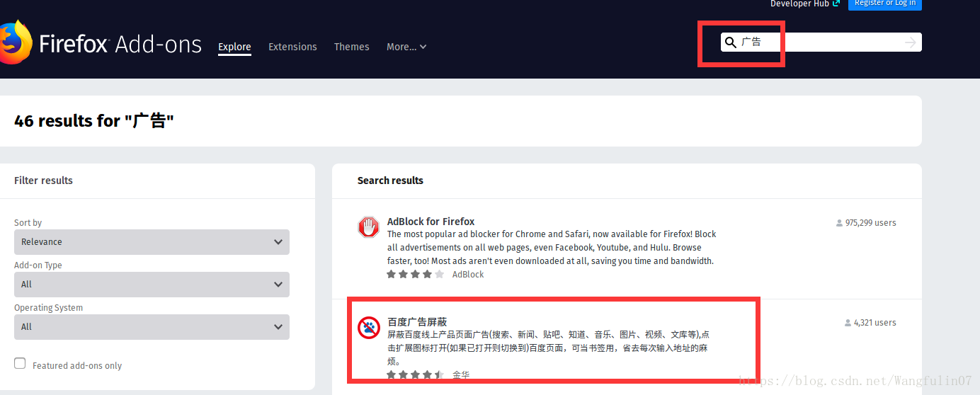980x395 pixels.
Task: Click the 金华 author name
Action: (461, 374)
